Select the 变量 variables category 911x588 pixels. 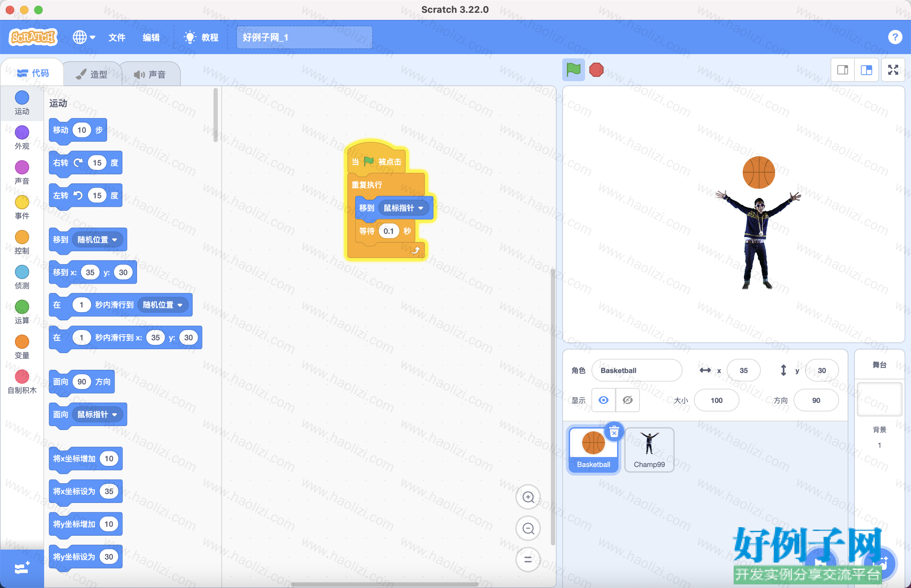pyautogui.click(x=22, y=347)
